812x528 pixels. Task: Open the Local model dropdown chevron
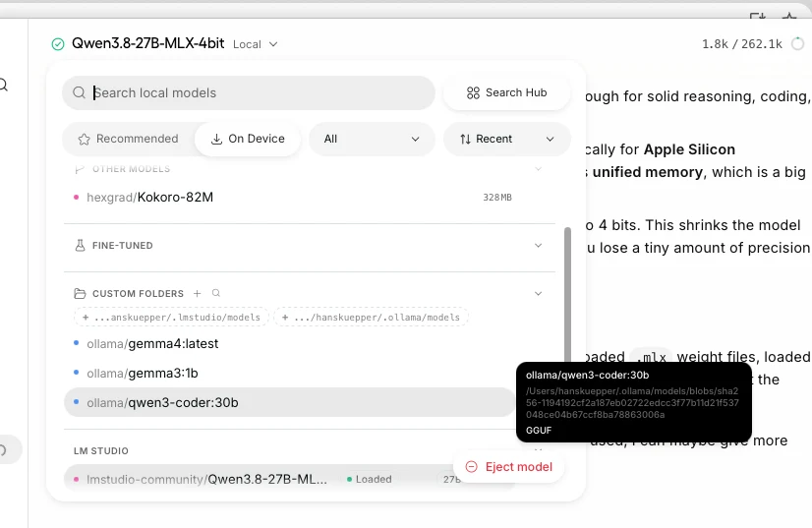(x=273, y=44)
